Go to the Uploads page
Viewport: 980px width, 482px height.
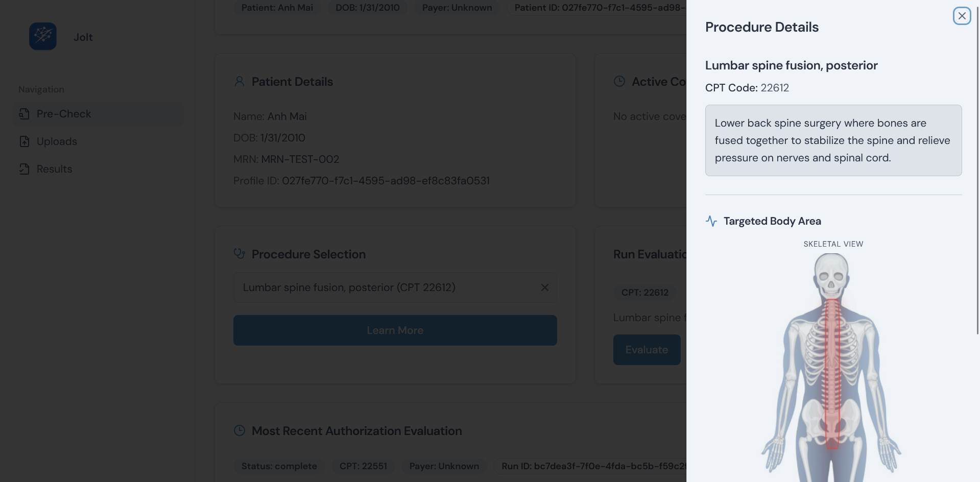pos(57,141)
